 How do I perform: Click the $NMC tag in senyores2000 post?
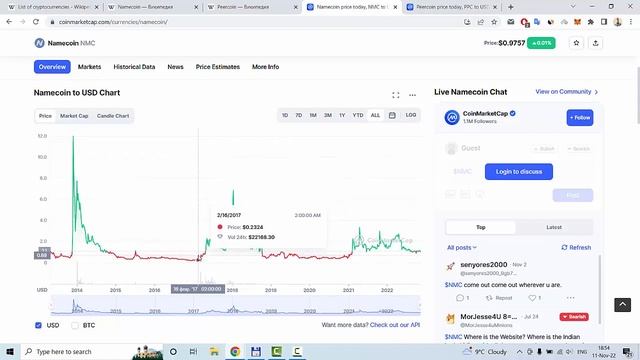[x=453, y=285]
